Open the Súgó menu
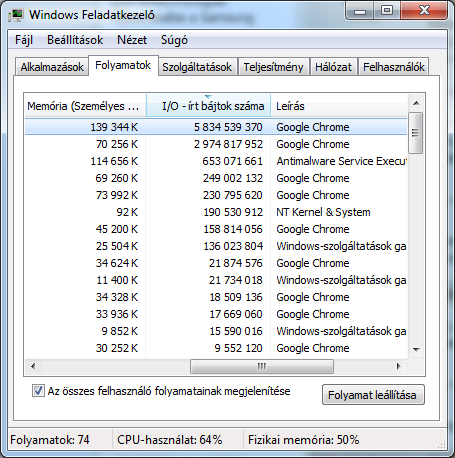 click(x=174, y=40)
